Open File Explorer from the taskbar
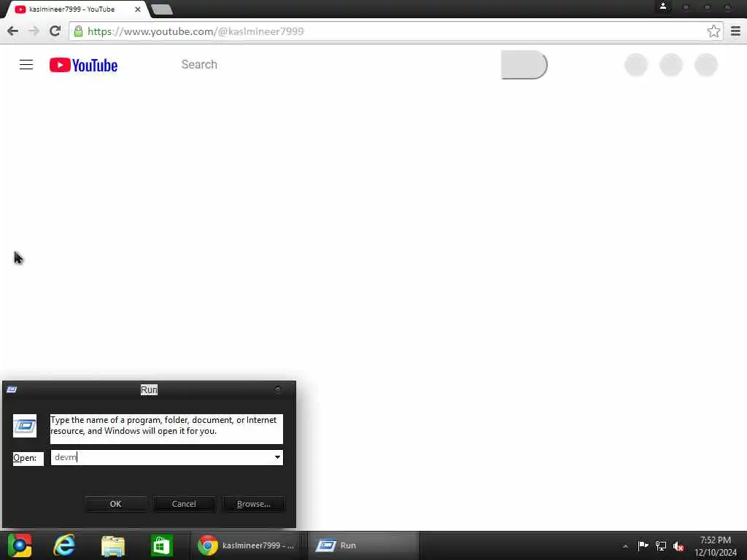The image size is (747, 560). (113, 545)
